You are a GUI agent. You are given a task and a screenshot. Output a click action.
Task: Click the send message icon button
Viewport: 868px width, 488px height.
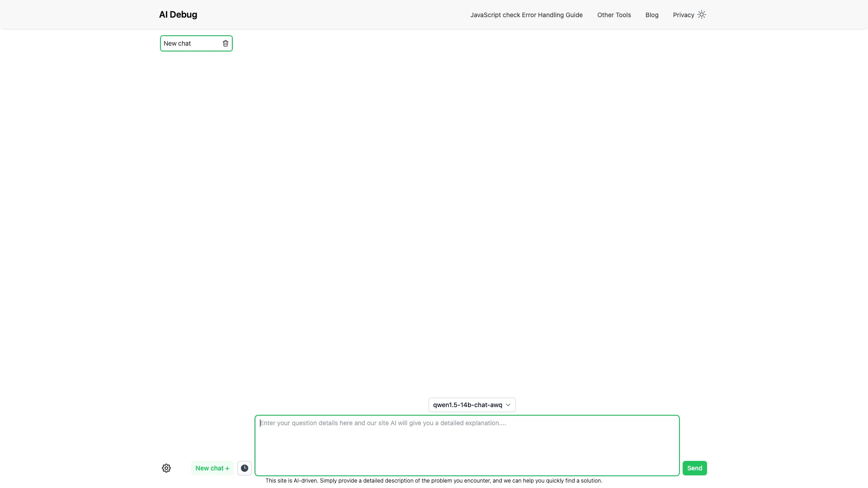coord(694,468)
